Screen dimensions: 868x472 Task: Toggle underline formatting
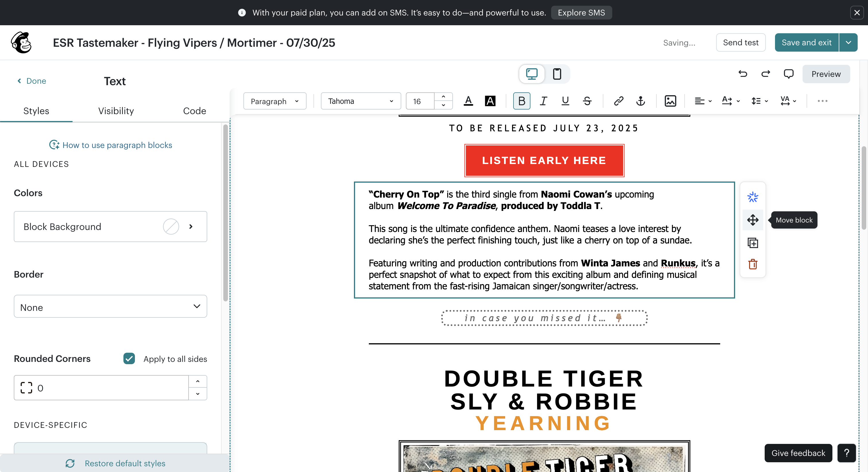click(565, 101)
